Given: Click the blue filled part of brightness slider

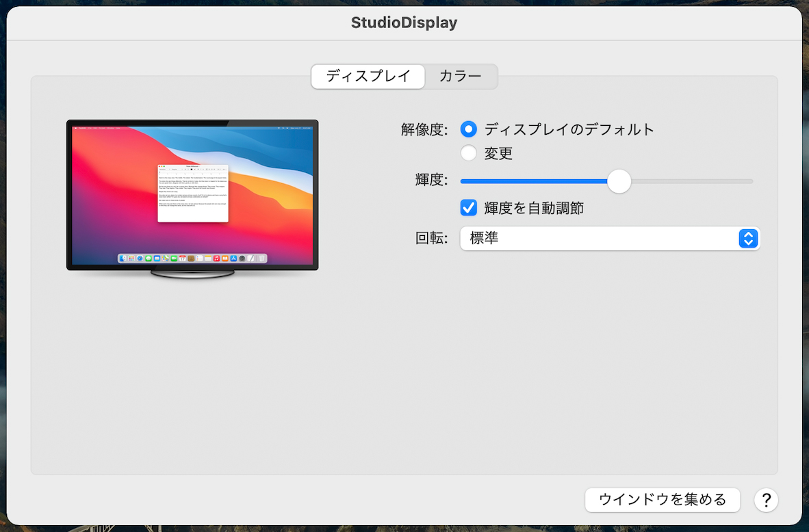Looking at the screenshot, I should point(534,181).
